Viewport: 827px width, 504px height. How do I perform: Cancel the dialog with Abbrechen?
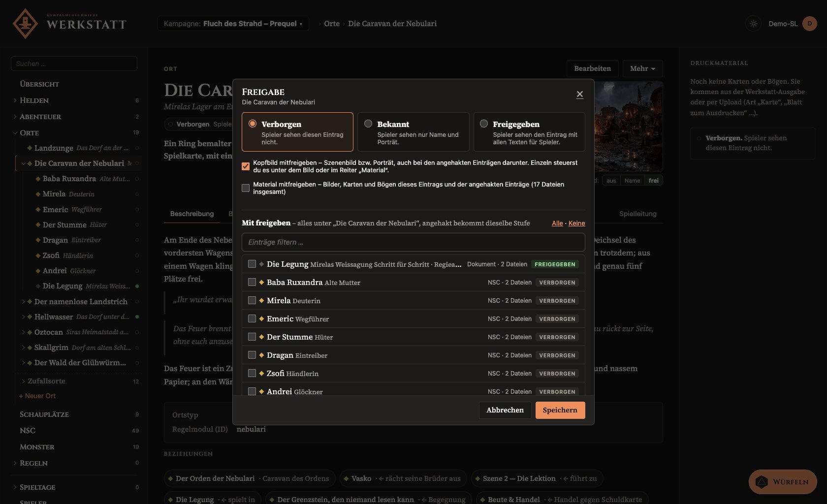pyautogui.click(x=505, y=410)
